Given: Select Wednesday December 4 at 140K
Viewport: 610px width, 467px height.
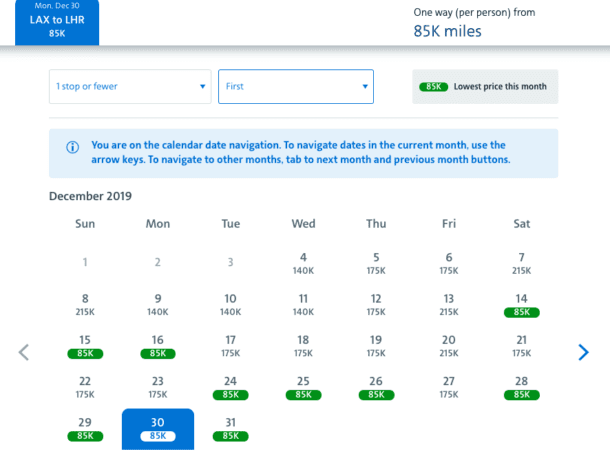Looking at the screenshot, I should click(303, 263).
